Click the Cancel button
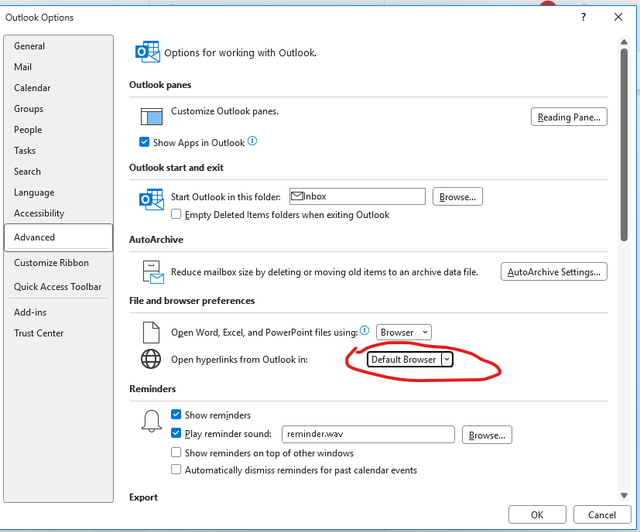The width and height of the screenshot is (640, 532). pos(602,515)
